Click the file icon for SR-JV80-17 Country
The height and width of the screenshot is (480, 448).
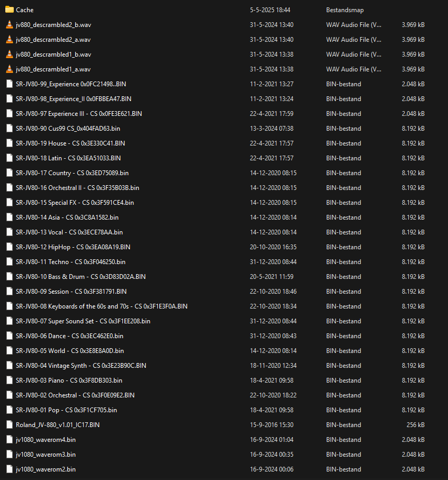[10, 173]
